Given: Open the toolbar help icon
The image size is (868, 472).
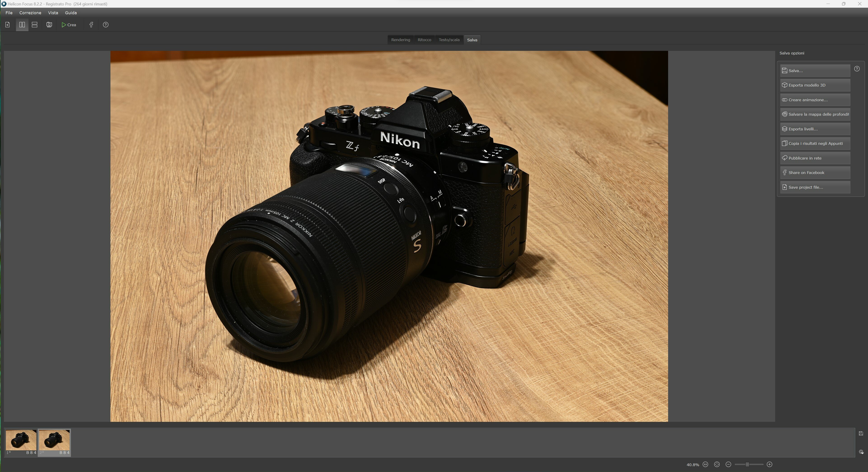Looking at the screenshot, I should point(105,25).
